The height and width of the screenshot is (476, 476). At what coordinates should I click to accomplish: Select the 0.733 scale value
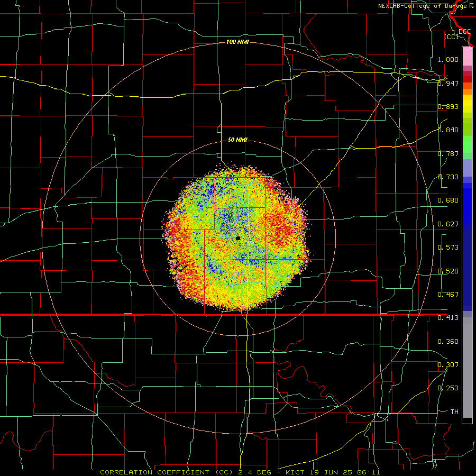pyautogui.click(x=448, y=177)
